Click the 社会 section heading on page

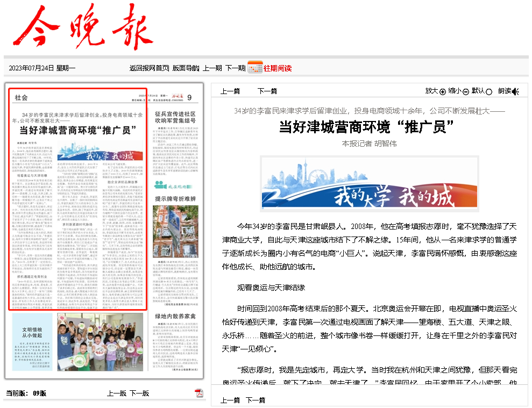click(x=21, y=97)
